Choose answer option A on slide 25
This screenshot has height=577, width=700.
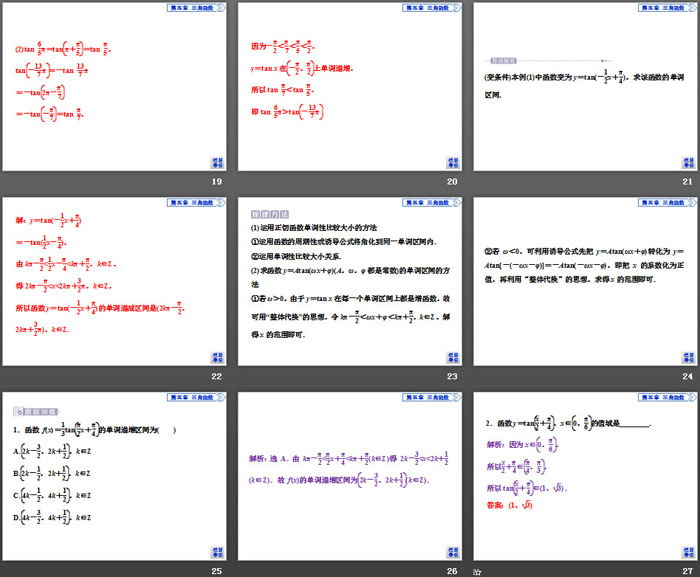click(60, 450)
